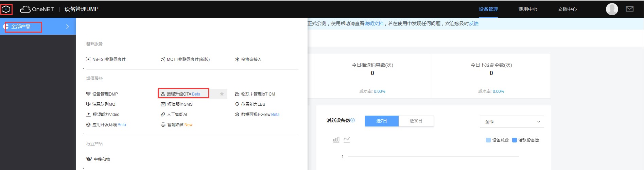Open the 费用中心 top navigation tab
This screenshot has height=170, width=644.
[528, 9]
